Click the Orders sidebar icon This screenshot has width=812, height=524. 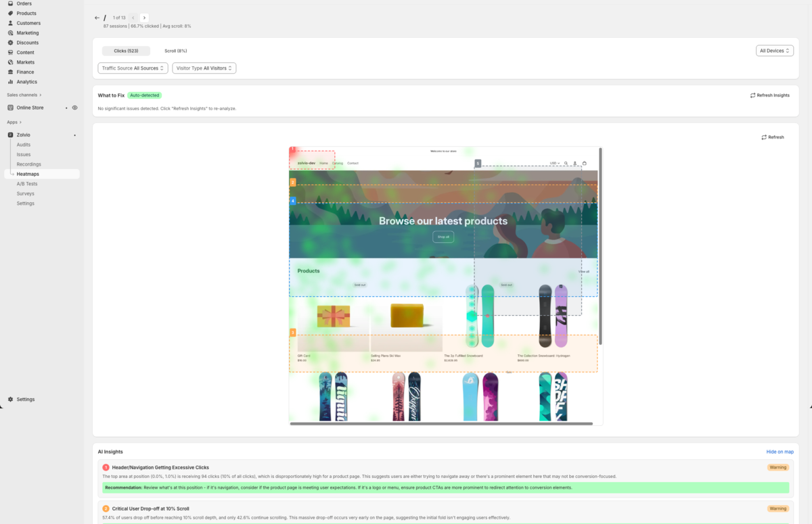click(x=12, y=3)
